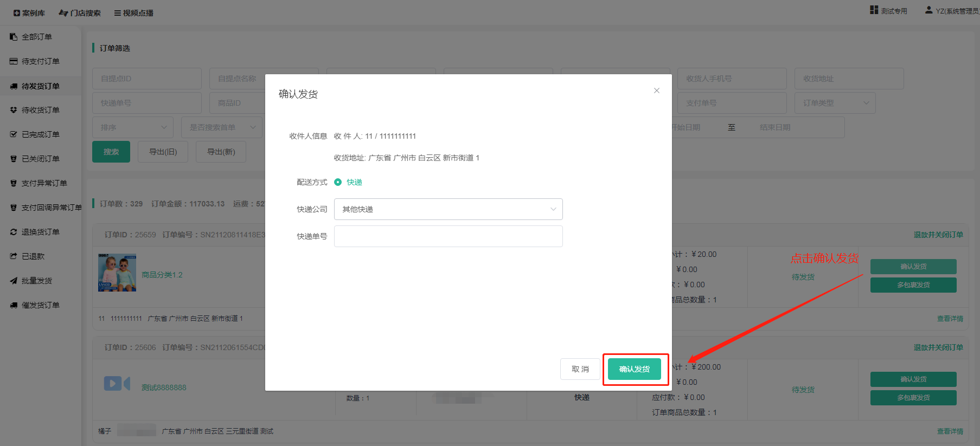Viewport: 980px width, 446px height.
Task: Click the 已退款 sidebar icon
Action: point(14,256)
